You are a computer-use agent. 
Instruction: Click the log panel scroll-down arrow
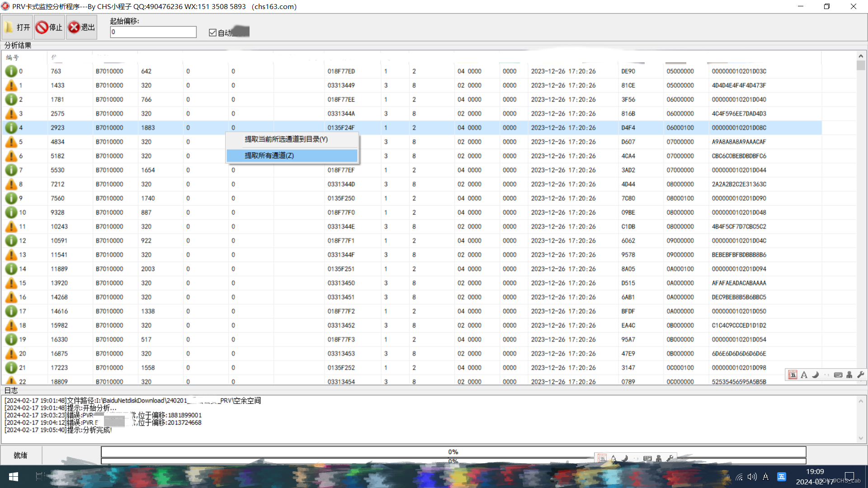pyautogui.click(x=860, y=438)
